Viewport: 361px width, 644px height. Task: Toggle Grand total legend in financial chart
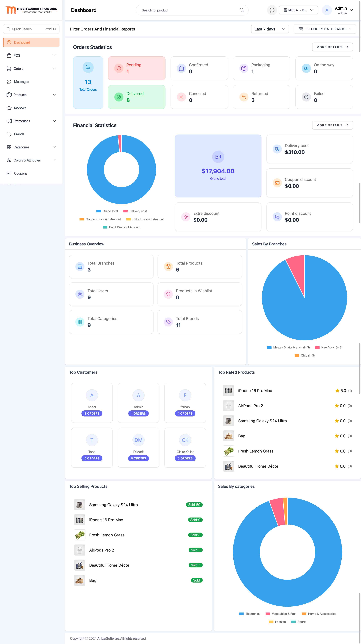point(107,211)
